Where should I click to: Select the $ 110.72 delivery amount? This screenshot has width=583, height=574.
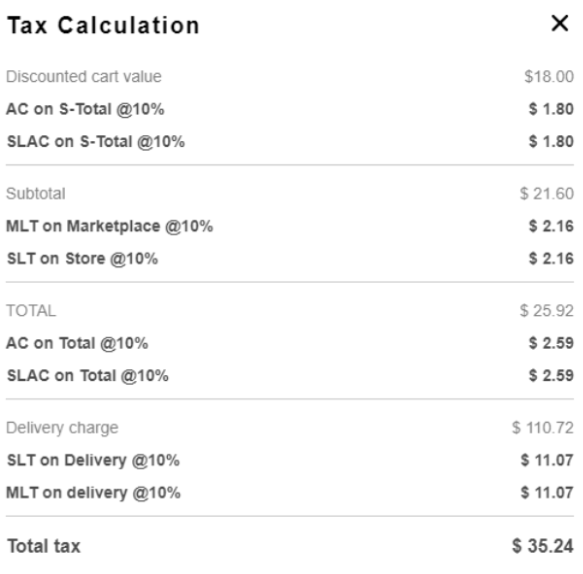(x=542, y=428)
